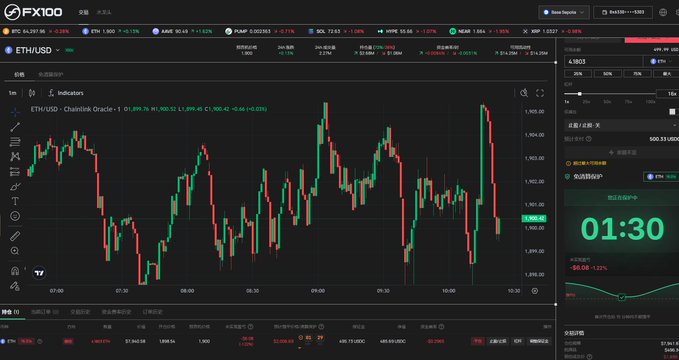This screenshot has width=679, height=360.
Task: Toggle the magnet snap mode
Action: pos(15,271)
